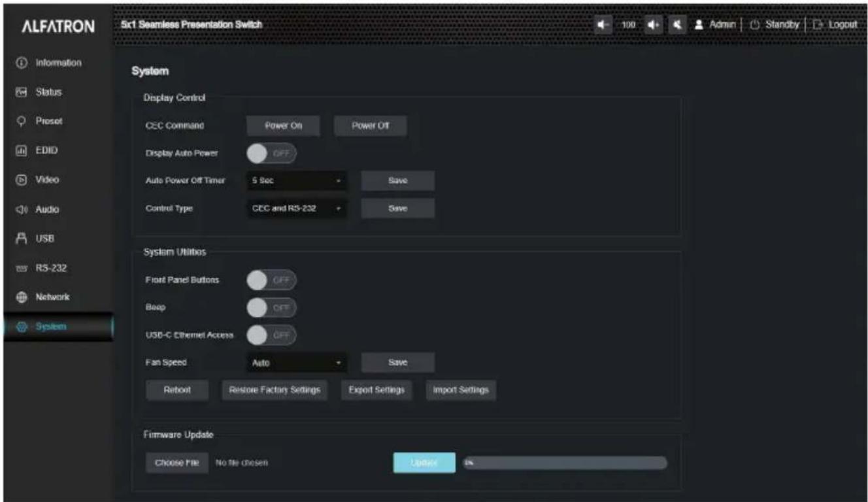This screenshot has width=868, height=502.
Task: Toggle Display Auto Power switch
Action: click(x=271, y=153)
